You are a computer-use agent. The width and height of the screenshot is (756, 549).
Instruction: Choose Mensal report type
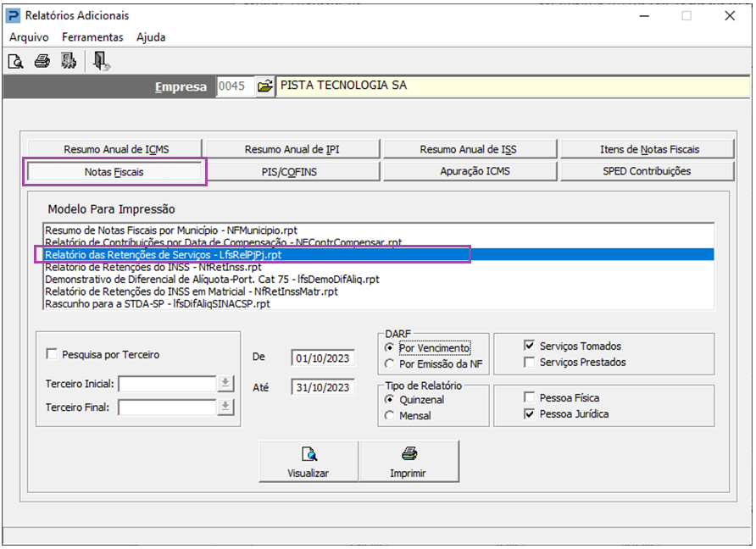click(x=390, y=416)
